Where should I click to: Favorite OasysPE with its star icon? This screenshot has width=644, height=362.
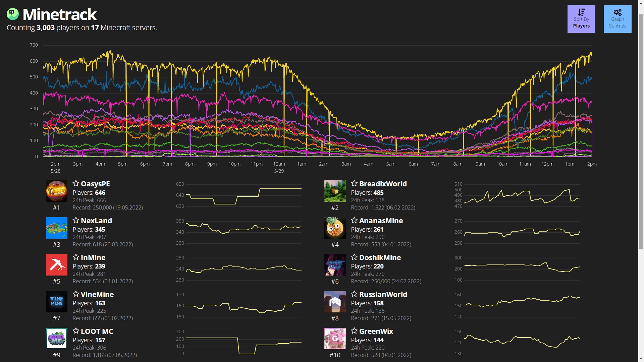tap(76, 183)
